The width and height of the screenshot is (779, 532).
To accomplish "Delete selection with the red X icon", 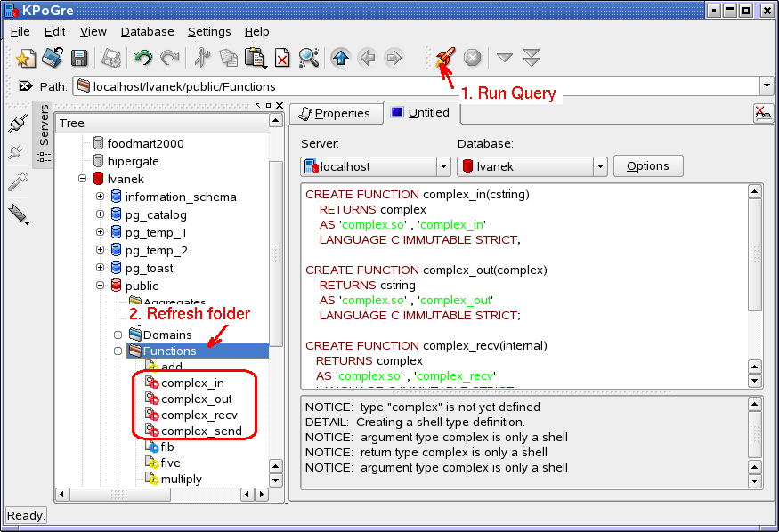I will coord(280,58).
